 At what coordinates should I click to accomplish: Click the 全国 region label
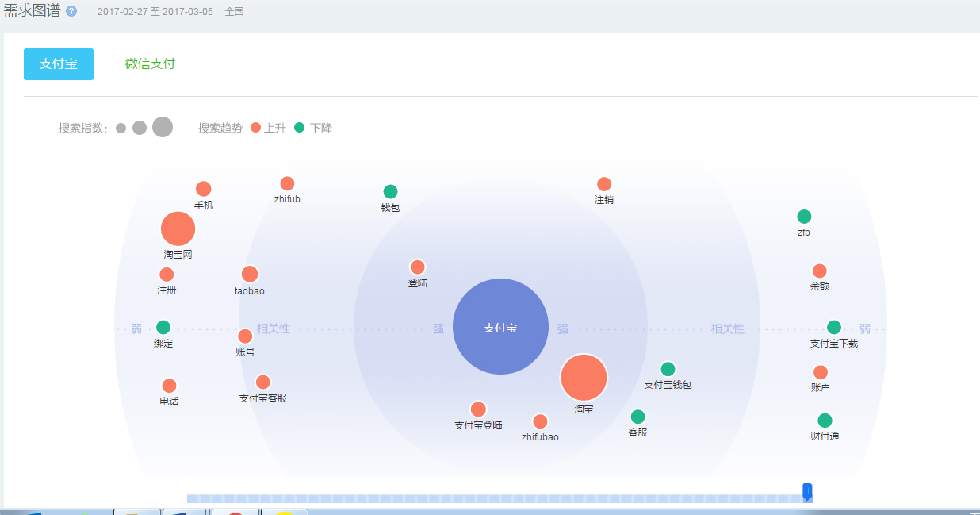235,12
